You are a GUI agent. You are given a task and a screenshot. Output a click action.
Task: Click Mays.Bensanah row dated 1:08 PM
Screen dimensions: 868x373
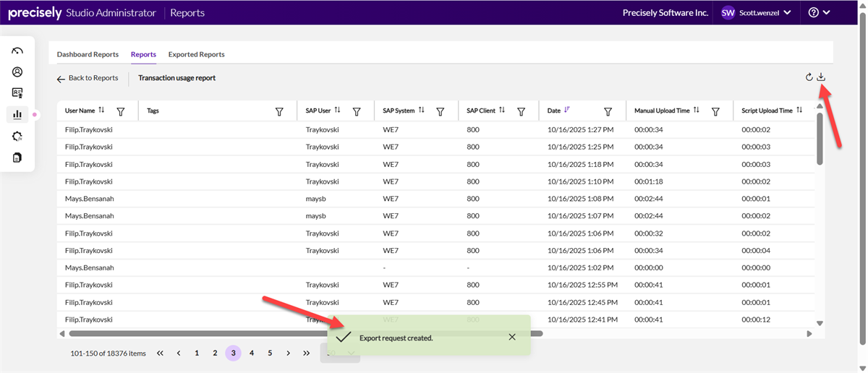[435, 198]
